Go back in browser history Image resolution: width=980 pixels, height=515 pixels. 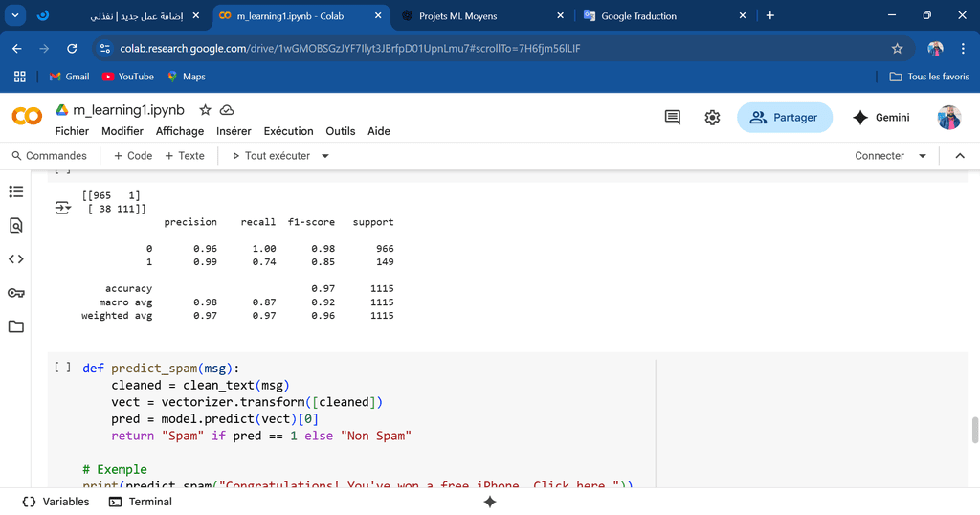coord(17,48)
